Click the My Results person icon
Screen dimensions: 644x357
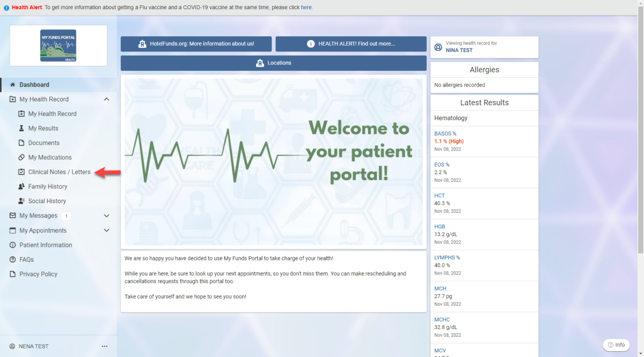point(21,128)
